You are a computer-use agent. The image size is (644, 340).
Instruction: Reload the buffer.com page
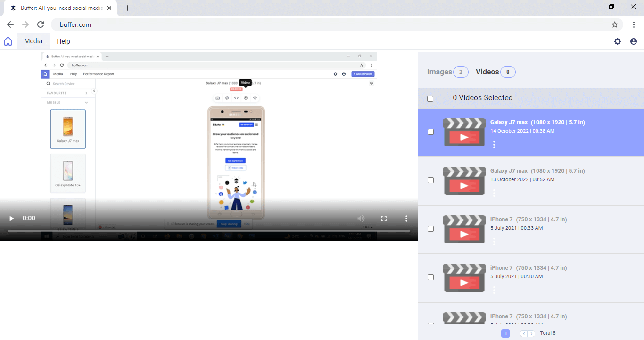click(41, 24)
